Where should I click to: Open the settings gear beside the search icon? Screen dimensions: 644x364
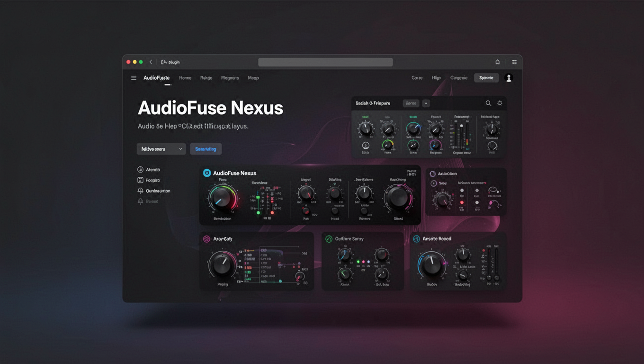499,103
